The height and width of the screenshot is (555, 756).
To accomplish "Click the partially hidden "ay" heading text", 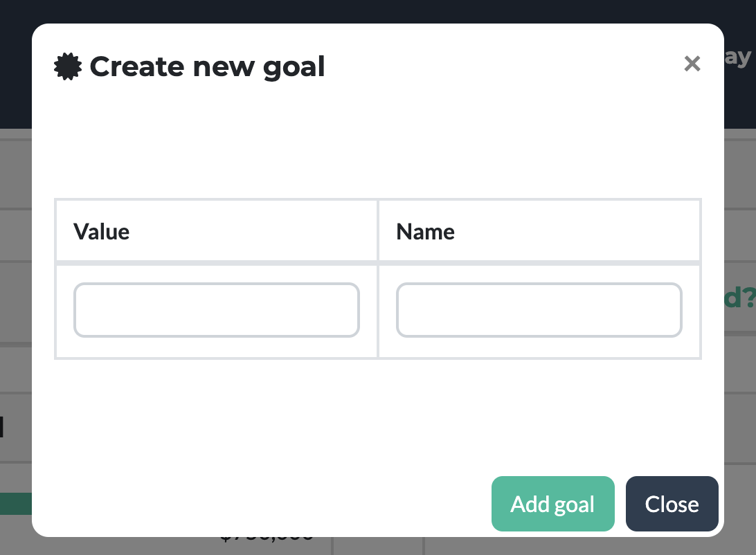I will pyautogui.click(x=738, y=58).
